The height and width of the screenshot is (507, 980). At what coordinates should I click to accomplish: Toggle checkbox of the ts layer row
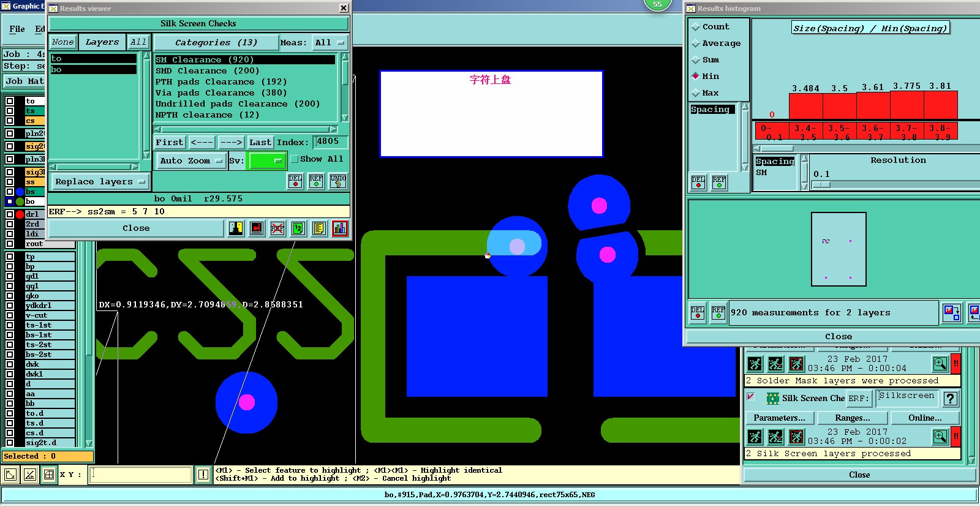pyautogui.click(x=10, y=111)
